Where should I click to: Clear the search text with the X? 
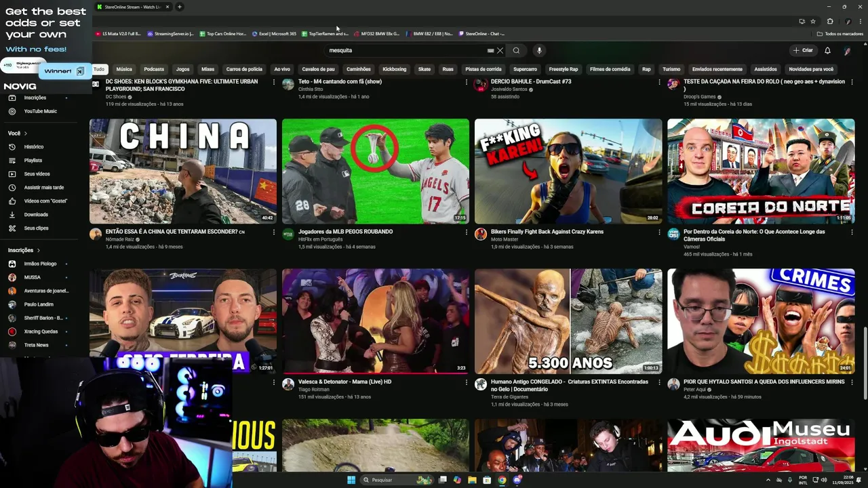(x=500, y=50)
